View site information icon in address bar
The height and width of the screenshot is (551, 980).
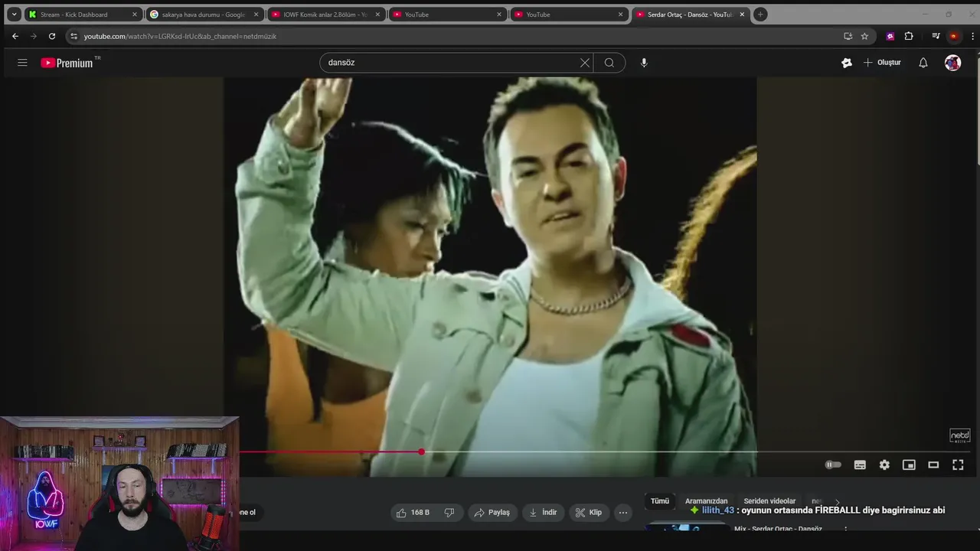tap(73, 36)
